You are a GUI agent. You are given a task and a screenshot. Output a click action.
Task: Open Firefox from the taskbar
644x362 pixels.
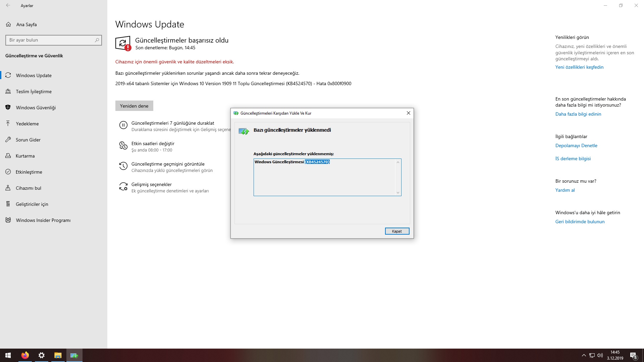[x=25, y=355]
